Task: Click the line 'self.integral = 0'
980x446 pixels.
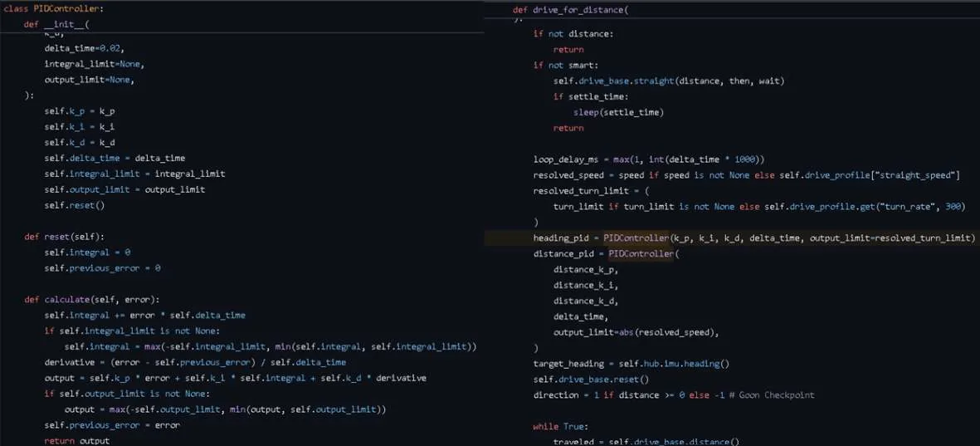Action: [87, 252]
